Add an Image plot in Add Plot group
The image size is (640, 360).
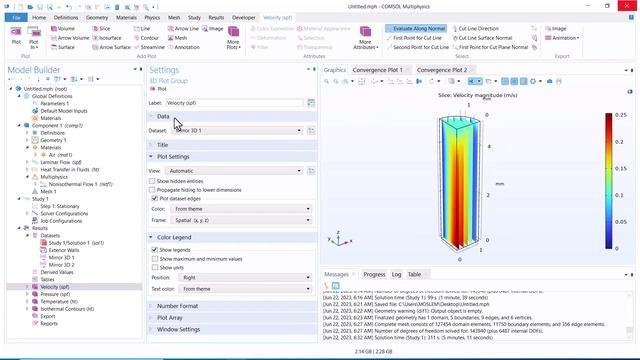213,29
